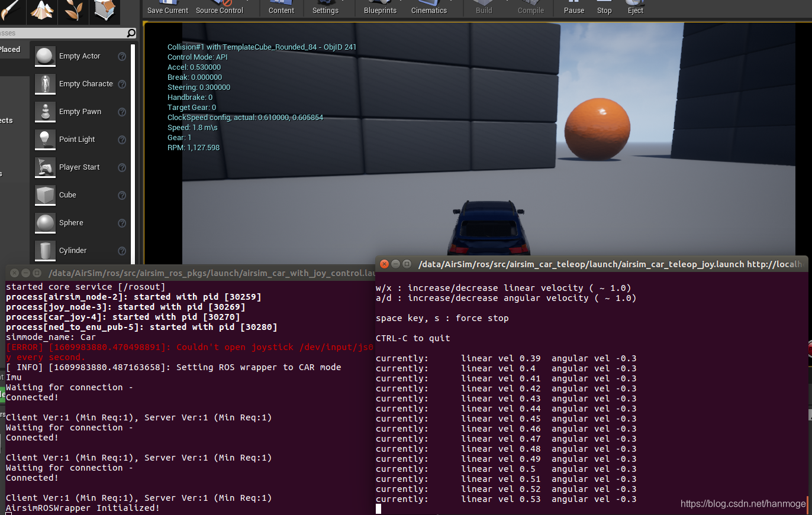Select the Empty Actor thumbnail
Viewport: 812px width, 515px height.
[x=45, y=56]
